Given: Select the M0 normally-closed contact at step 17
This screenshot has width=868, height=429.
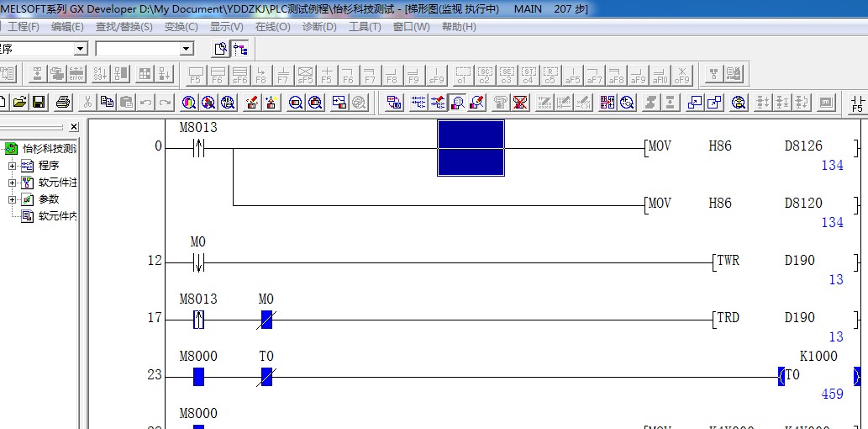Looking at the screenshot, I should point(266,320).
